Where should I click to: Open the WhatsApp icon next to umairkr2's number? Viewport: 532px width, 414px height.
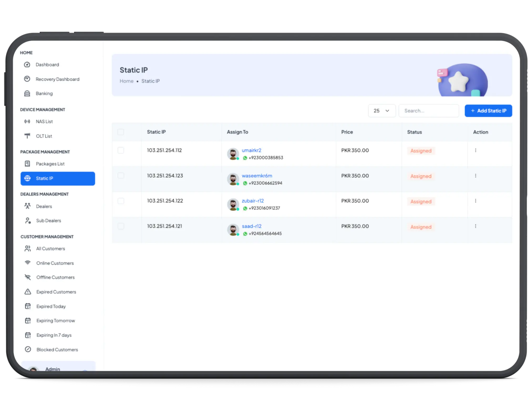point(245,158)
